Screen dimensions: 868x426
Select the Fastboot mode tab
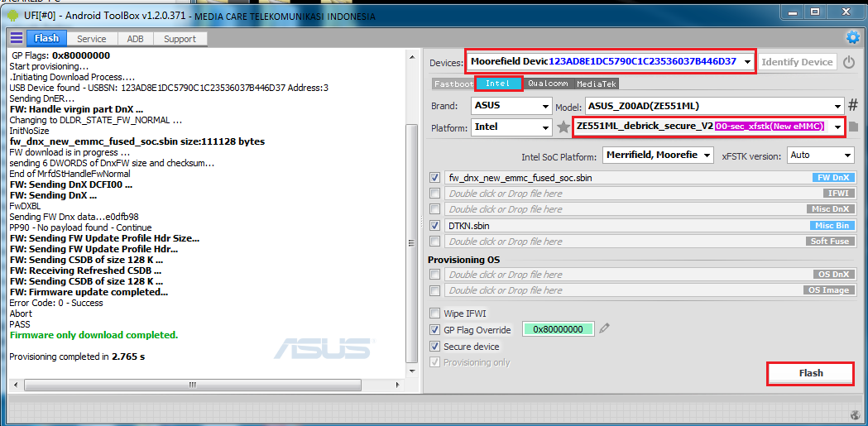[x=453, y=84]
